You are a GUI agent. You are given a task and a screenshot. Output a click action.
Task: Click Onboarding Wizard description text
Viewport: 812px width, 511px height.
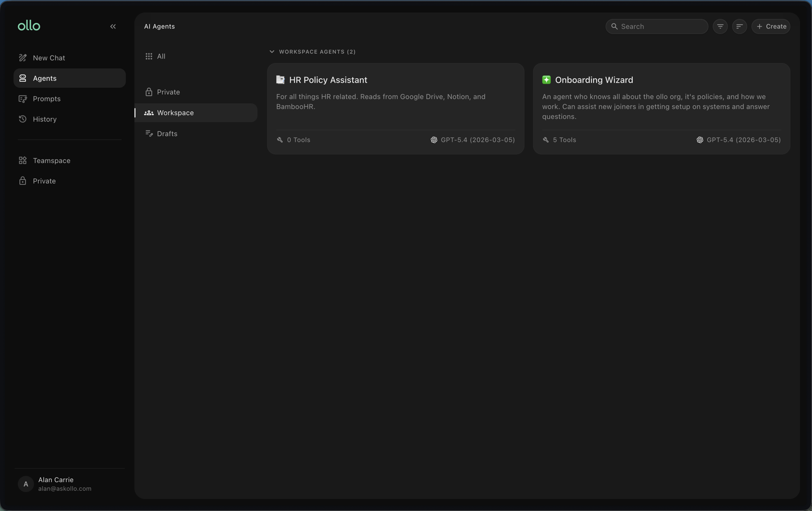(656, 107)
